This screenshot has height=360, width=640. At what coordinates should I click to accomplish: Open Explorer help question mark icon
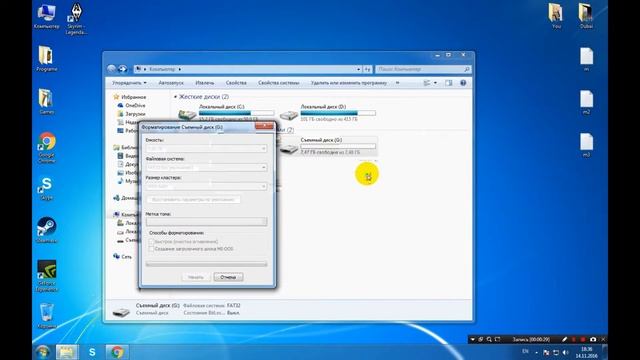(463, 83)
